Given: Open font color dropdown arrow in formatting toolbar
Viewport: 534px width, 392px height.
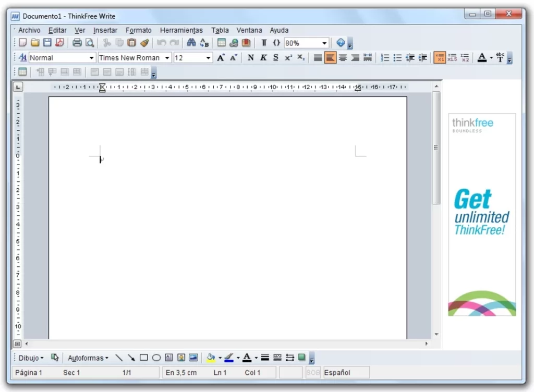Looking at the screenshot, I should tap(491, 58).
